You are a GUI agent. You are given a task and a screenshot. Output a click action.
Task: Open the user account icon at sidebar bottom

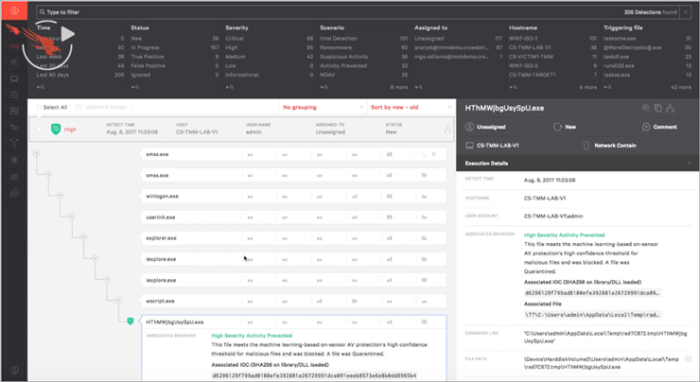pyautogui.click(x=14, y=370)
